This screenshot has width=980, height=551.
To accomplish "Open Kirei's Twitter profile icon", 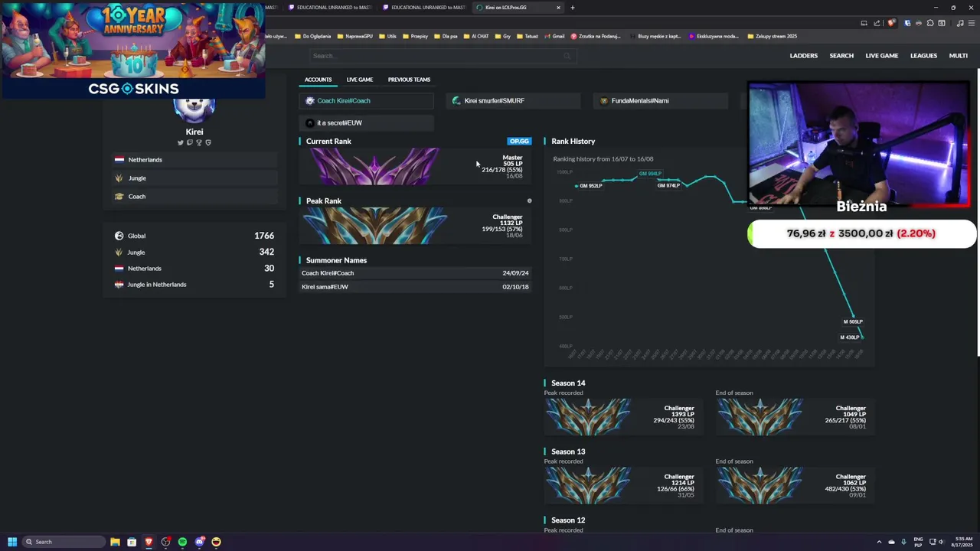I will click(x=181, y=142).
